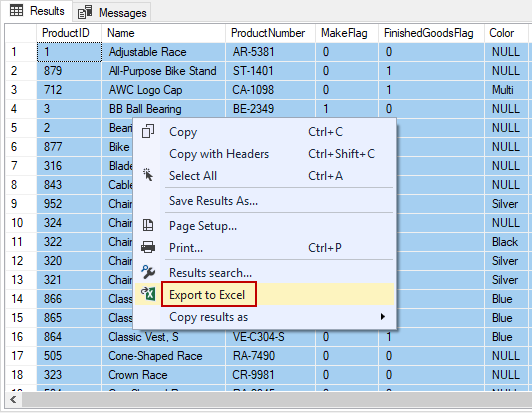532x413 pixels.
Task: Switch to the Messages tab
Action: tap(112, 13)
